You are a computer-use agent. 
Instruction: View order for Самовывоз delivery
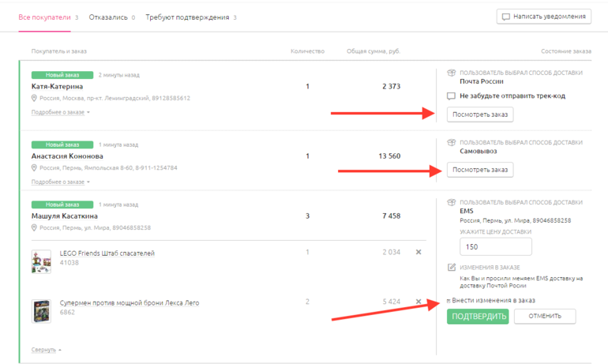(x=480, y=170)
